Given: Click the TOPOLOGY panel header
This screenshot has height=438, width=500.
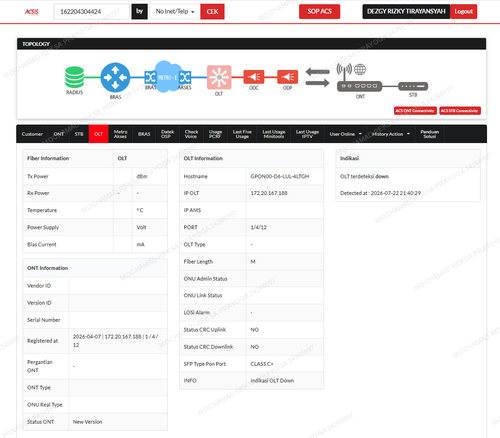Looking at the screenshot, I should coord(251,44).
